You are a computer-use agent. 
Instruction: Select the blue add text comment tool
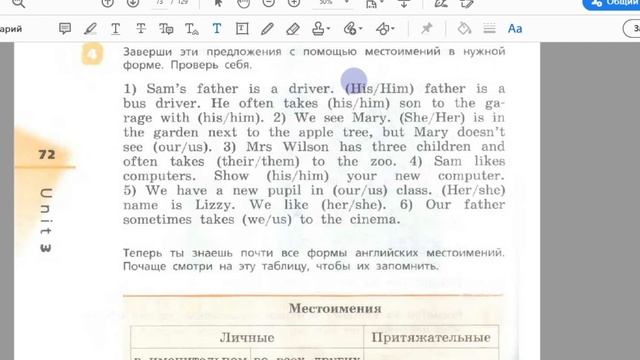coord(217,29)
